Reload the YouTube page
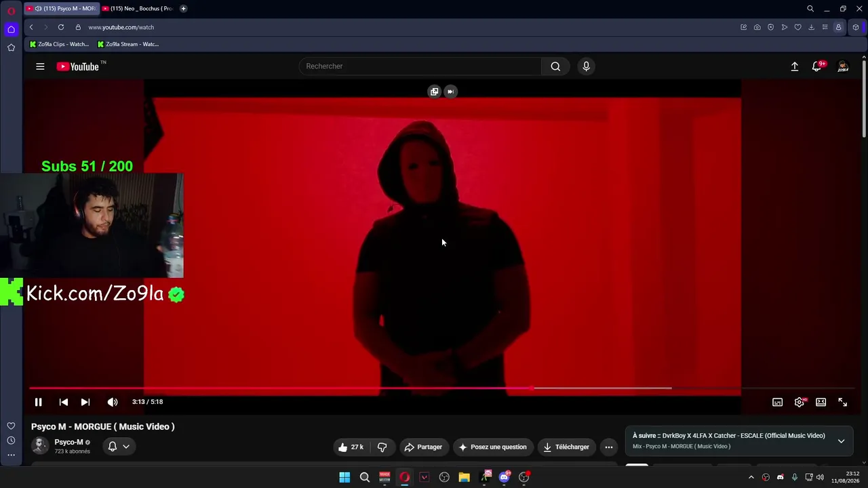Image resolution: width=868 pixels, height=488 pixels. click(x=61, y=27)
